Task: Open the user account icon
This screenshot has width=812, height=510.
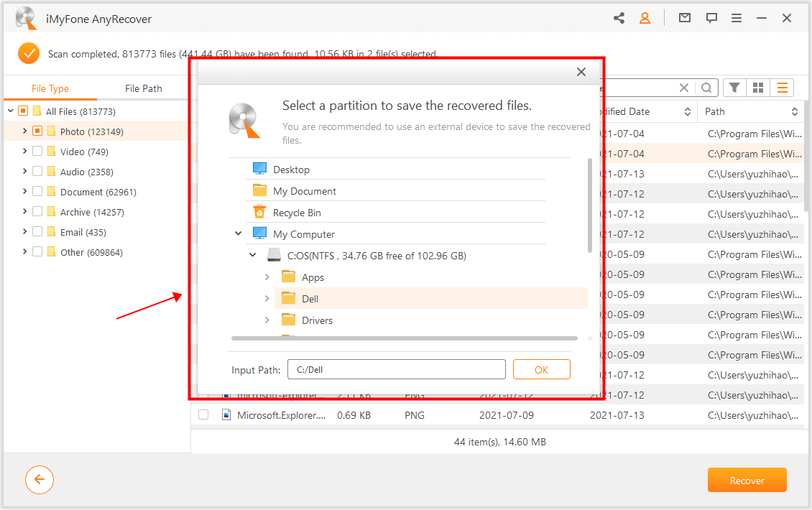Action: tap(645, 18)
